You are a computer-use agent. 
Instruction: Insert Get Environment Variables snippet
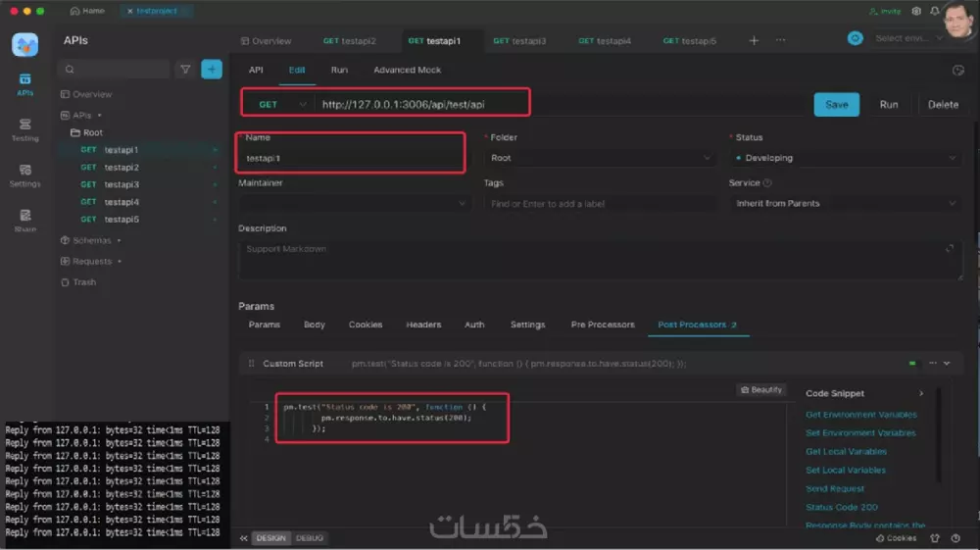[861, 415]
